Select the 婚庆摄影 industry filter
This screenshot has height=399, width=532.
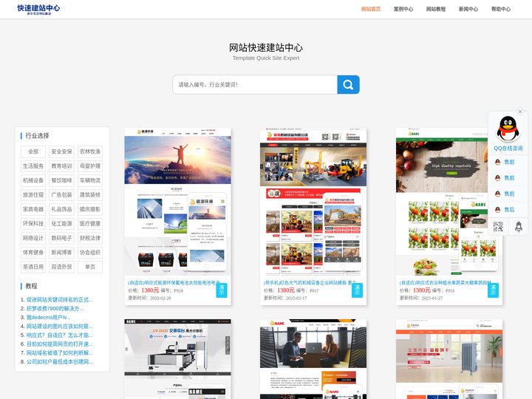pyautogui.click(x=90, y=209)
